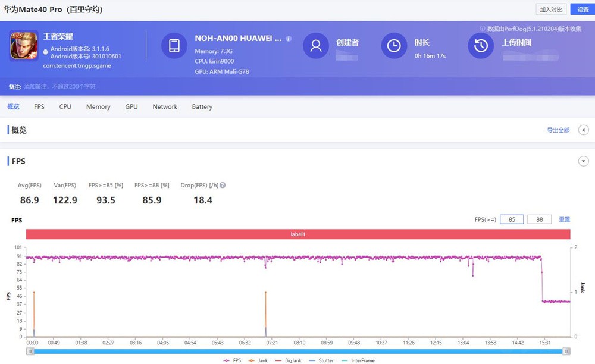The height and width of the screenshot is (364, 595).
Task: Click the Drop(FPS) value 18.4
Action: pos(203,200)
